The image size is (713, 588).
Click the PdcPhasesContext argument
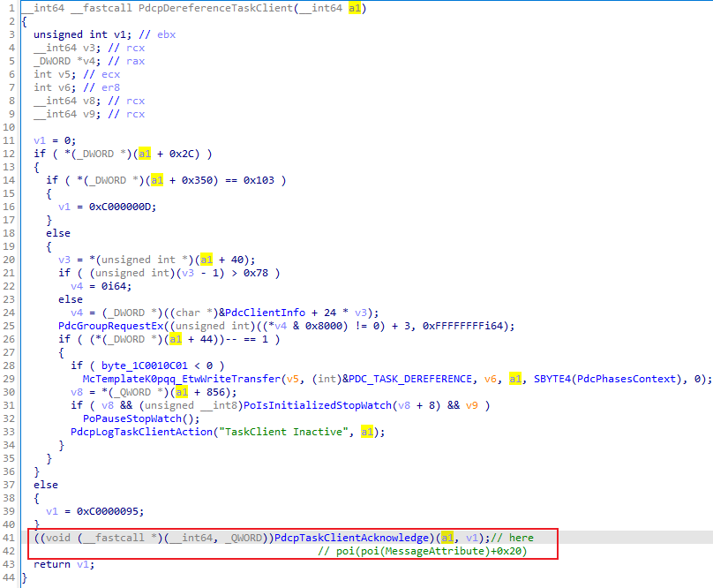pos(627,379)
